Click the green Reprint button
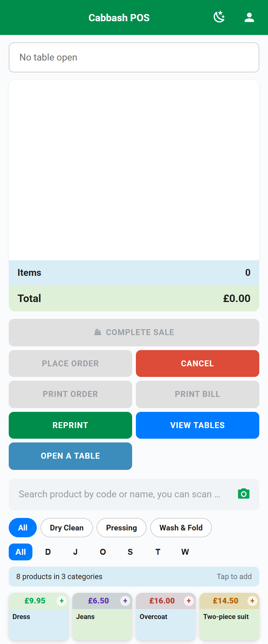This screenshot has width=268, height=644. point(70,425)
